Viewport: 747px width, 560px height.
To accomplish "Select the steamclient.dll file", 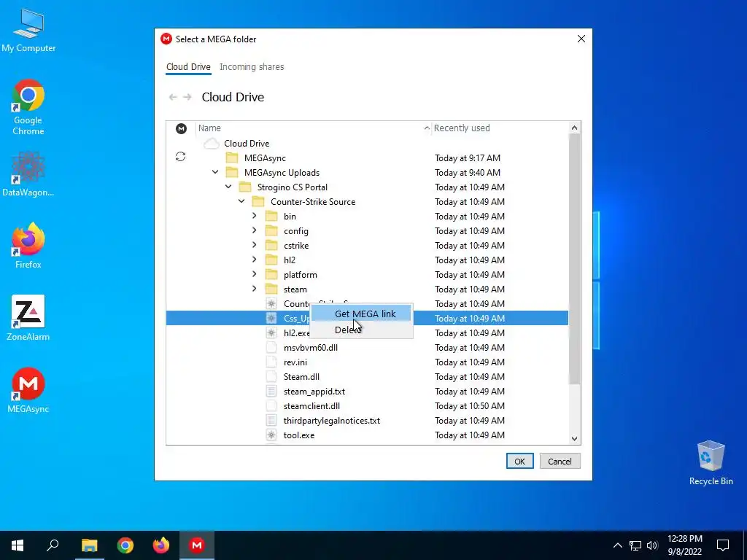I will point(311,406).
